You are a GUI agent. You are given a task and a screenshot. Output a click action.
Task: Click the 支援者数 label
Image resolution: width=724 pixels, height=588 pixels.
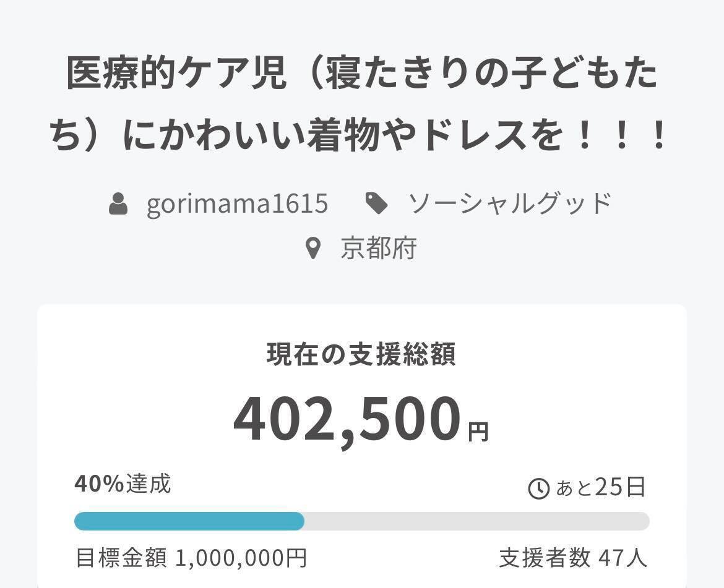[545, 558]
